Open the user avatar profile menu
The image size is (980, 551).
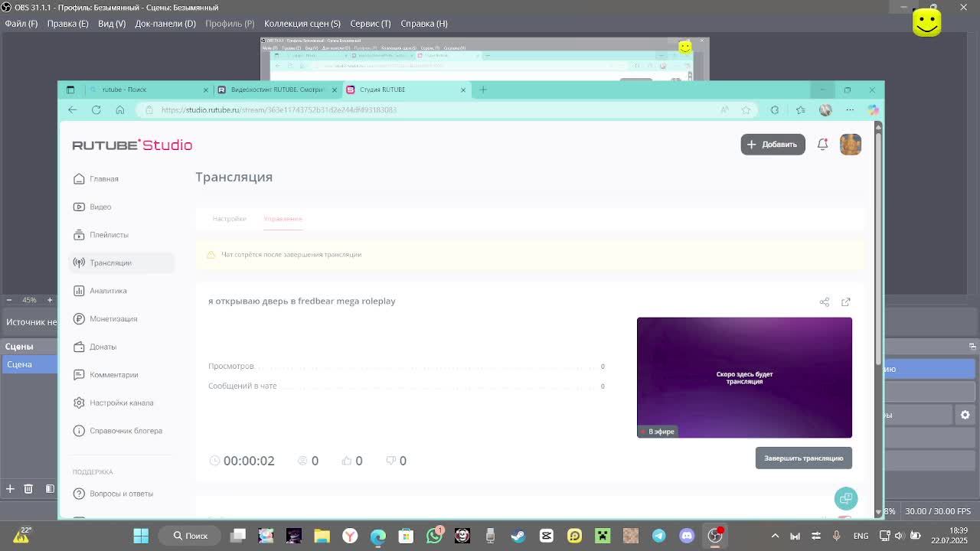pos(851,144)
